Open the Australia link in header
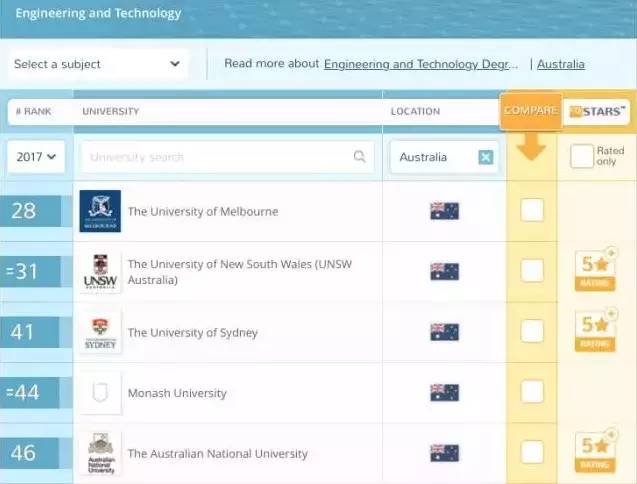Viewport: 637px width, 484px height. tap(561, 64)
